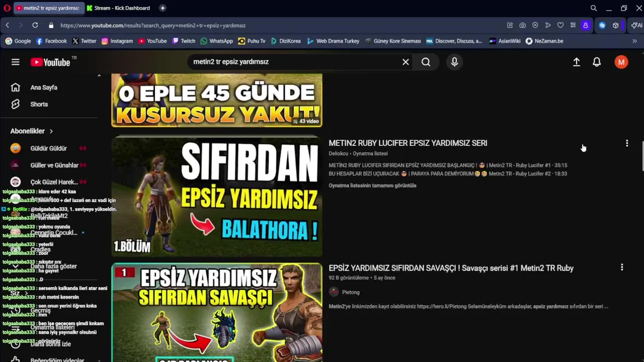Go back in browser history

click(8, 25)
